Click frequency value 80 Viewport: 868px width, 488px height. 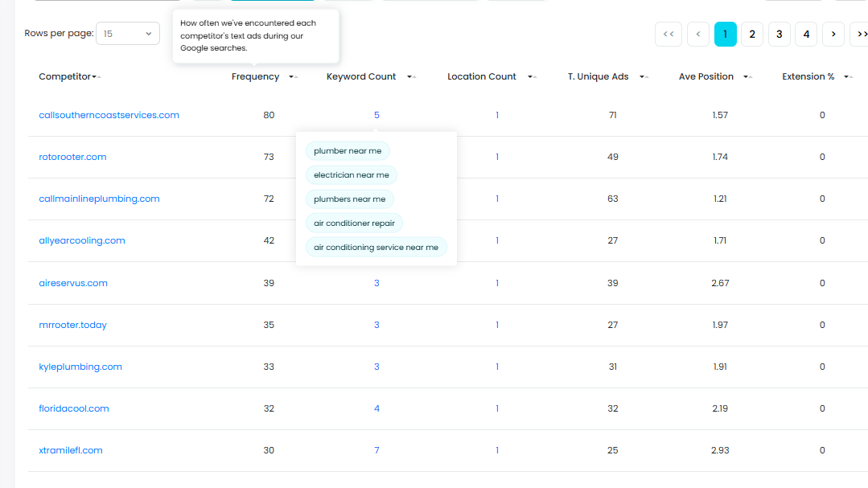pyautogui.click(x=269, y=115)
